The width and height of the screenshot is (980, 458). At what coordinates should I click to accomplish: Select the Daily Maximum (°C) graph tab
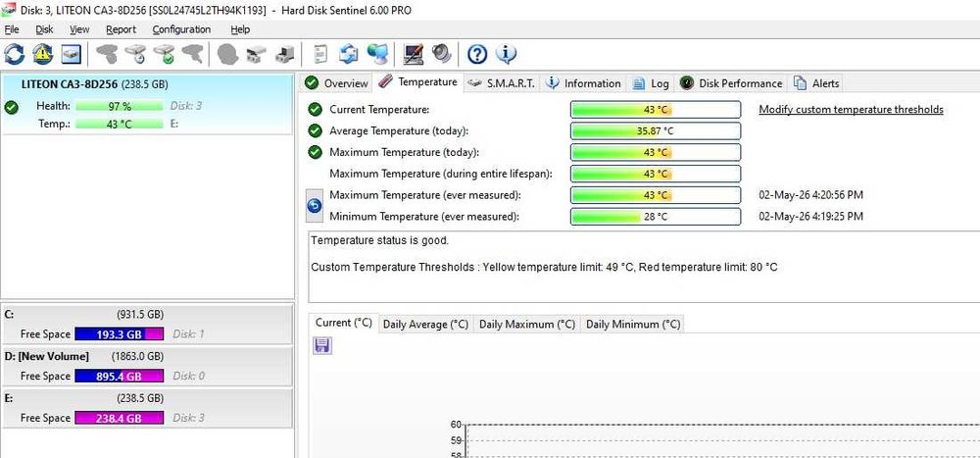(527, 324)
